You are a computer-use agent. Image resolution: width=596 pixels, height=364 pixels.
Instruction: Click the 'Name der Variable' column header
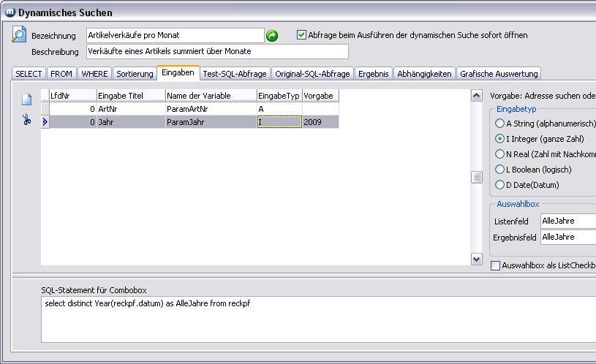click(x=210, y=96)
